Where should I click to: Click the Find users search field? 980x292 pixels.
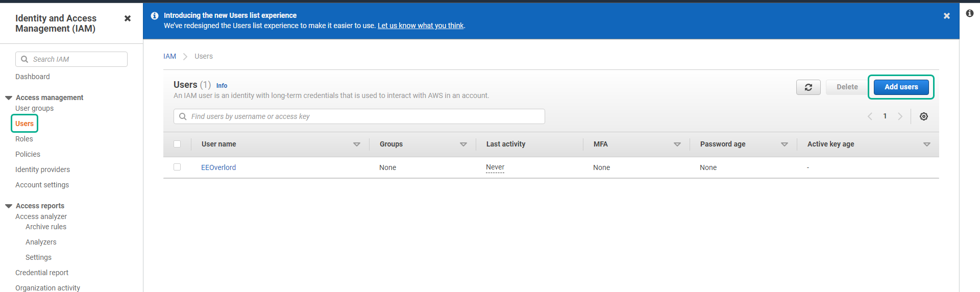[x=362, y=116]
